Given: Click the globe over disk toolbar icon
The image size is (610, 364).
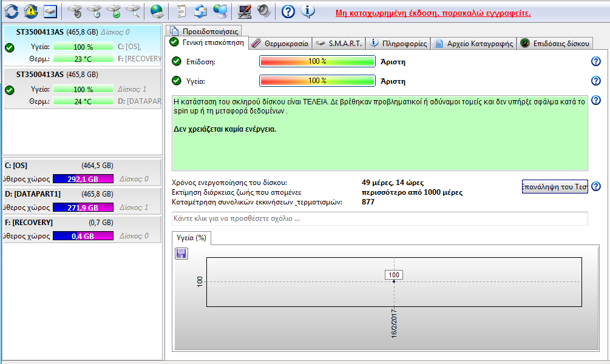Looking at the screenshot, I should [157, 11].
